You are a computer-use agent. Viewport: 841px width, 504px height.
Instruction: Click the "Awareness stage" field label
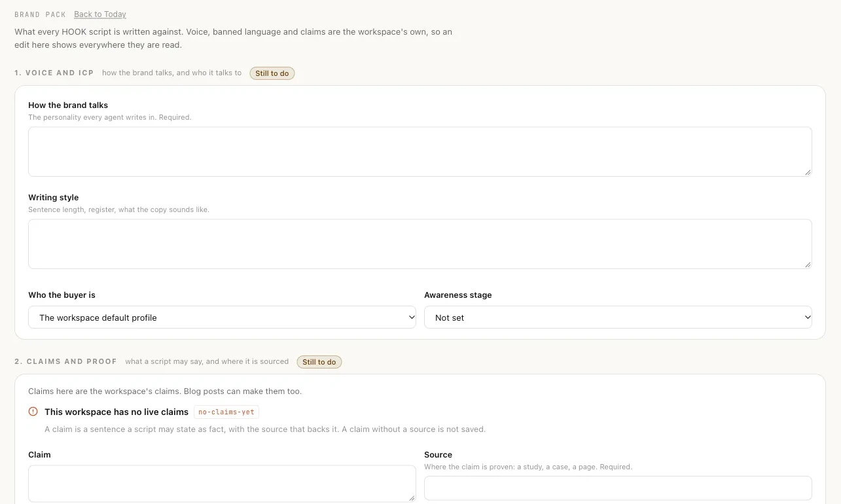pyautogui.click(x=458, y=295)
